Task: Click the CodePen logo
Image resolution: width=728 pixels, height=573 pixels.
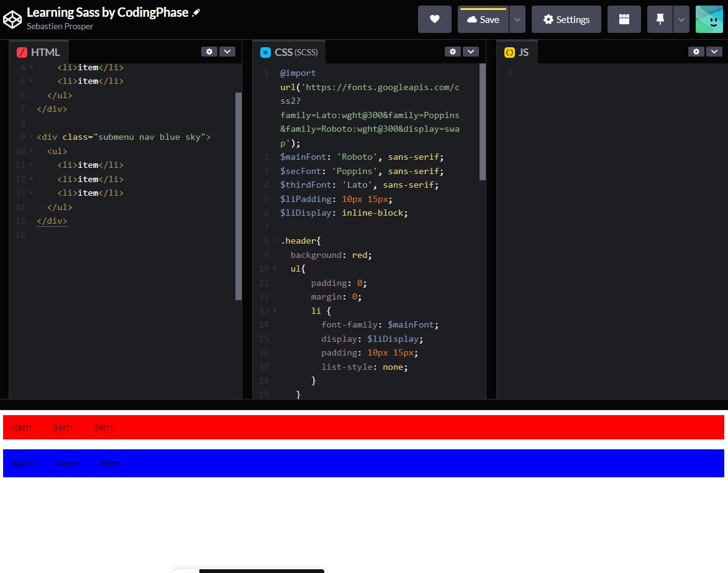Action: click(x=12, y=19)
